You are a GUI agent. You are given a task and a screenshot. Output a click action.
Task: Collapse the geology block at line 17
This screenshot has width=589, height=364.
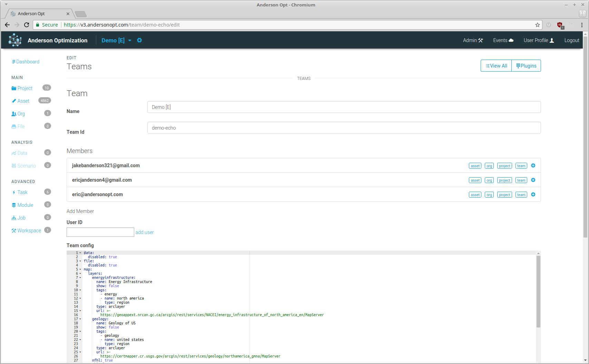coord(80,319)
